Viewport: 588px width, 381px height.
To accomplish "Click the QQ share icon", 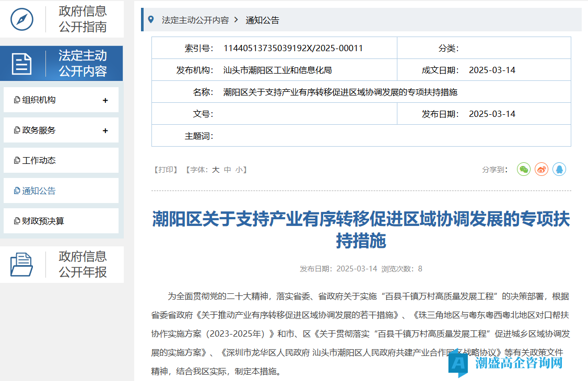I will click(x=559, y=169).
